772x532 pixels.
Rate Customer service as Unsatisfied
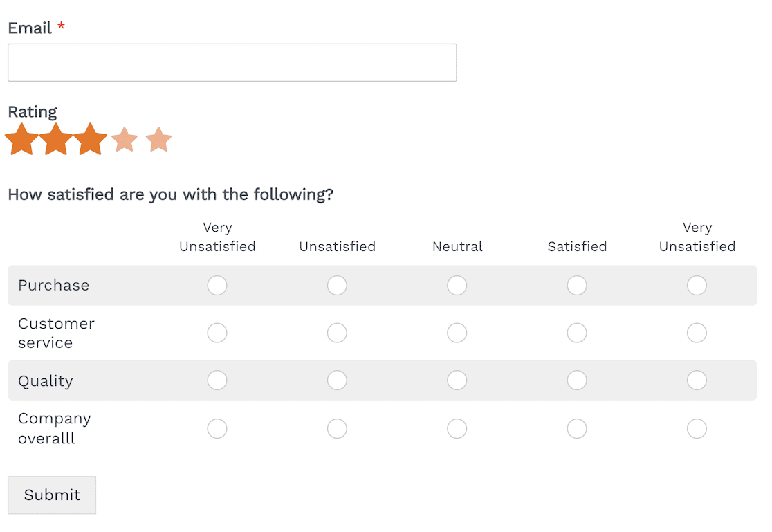(x=337, y=333)
